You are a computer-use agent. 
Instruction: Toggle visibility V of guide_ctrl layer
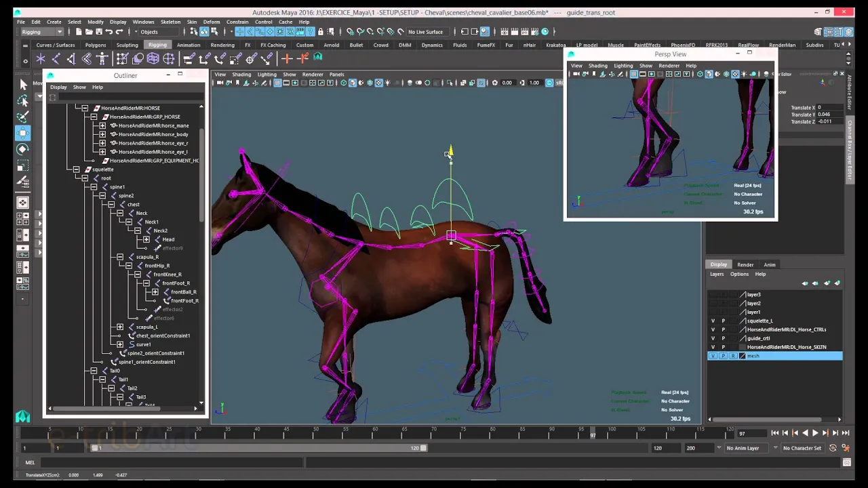click(x=713, y=338)
